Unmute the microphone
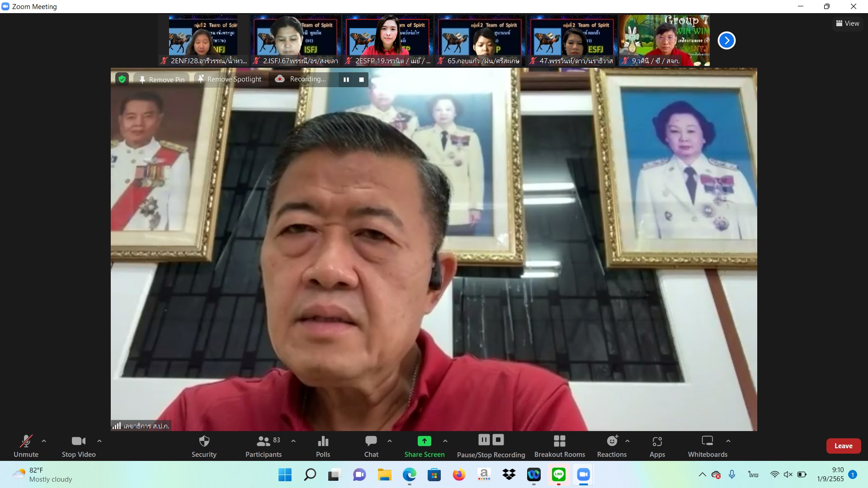 point(26,446)
